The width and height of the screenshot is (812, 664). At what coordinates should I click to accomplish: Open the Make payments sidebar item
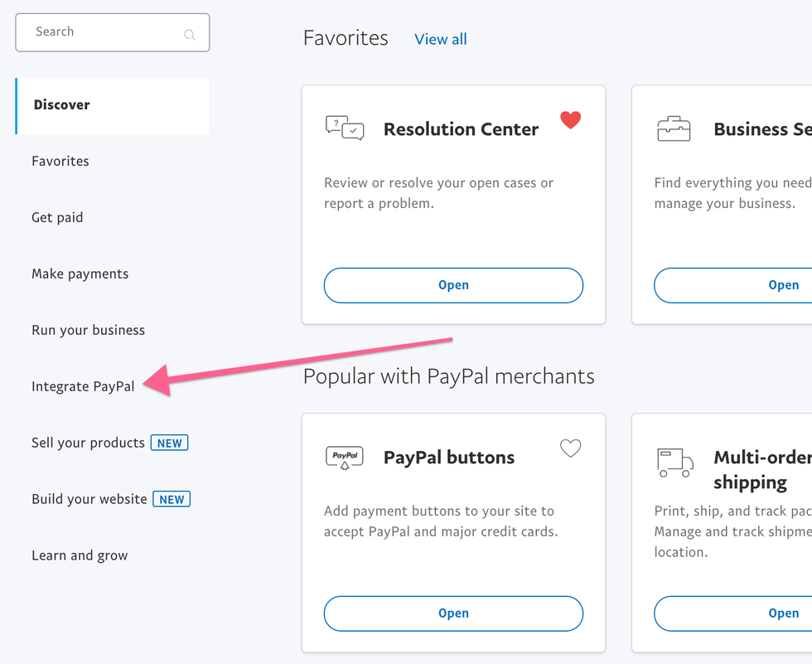80,274
